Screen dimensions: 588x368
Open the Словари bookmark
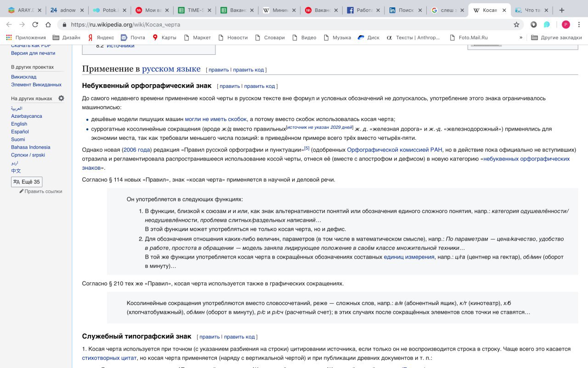pos(270,37)
